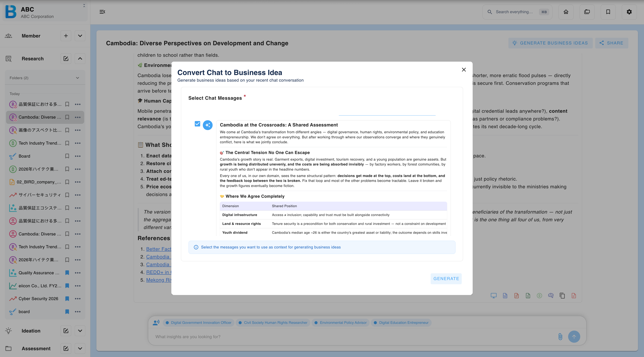
Task: Export response to Excel file
Action: point(528,296)
